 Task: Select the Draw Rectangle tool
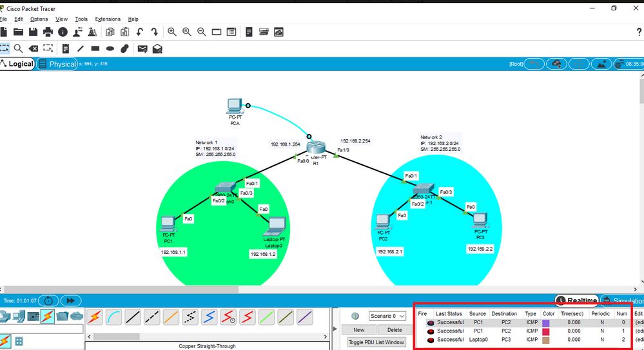tap(95, 48)
